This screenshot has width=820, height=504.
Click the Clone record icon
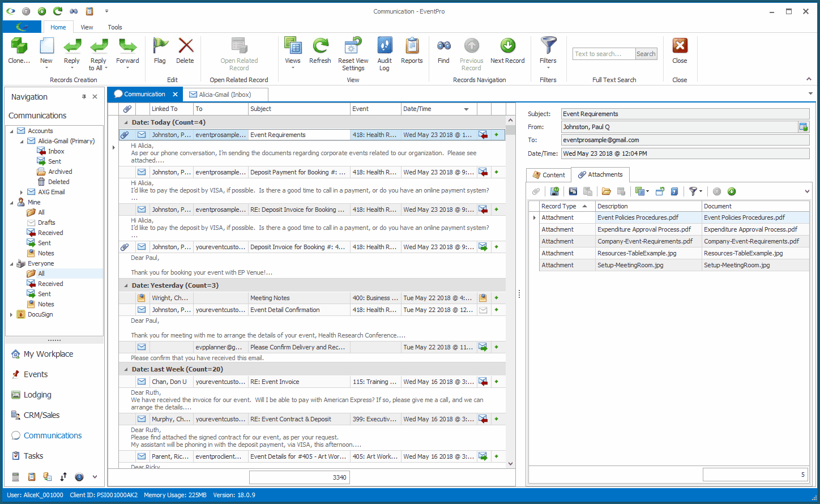[19, 46]
